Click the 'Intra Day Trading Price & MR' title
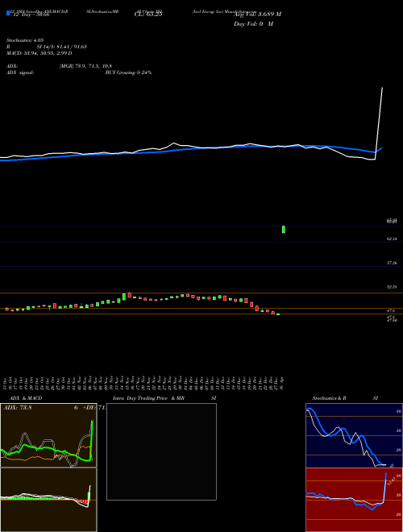 click(x=148, y=398)
